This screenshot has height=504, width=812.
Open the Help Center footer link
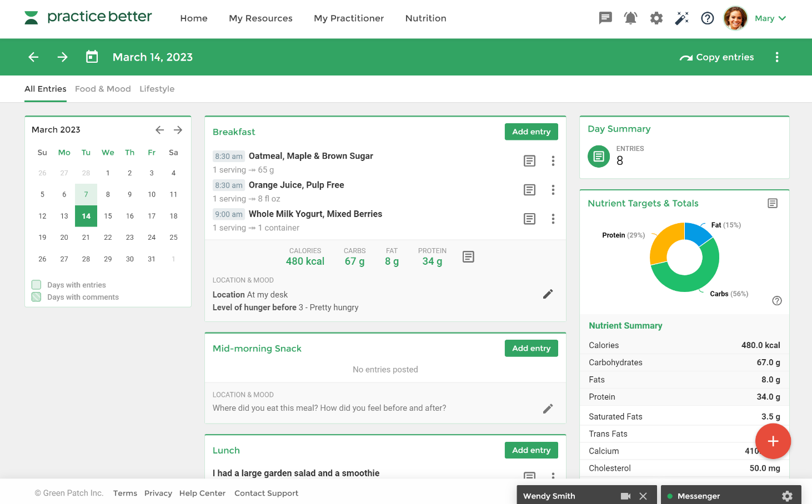(202, 493)
